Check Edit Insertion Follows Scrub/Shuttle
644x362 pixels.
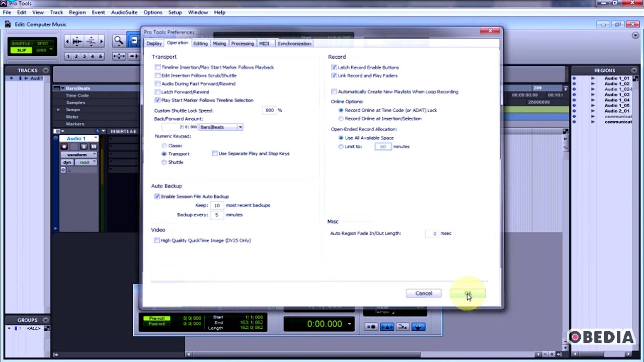[157, 75]
